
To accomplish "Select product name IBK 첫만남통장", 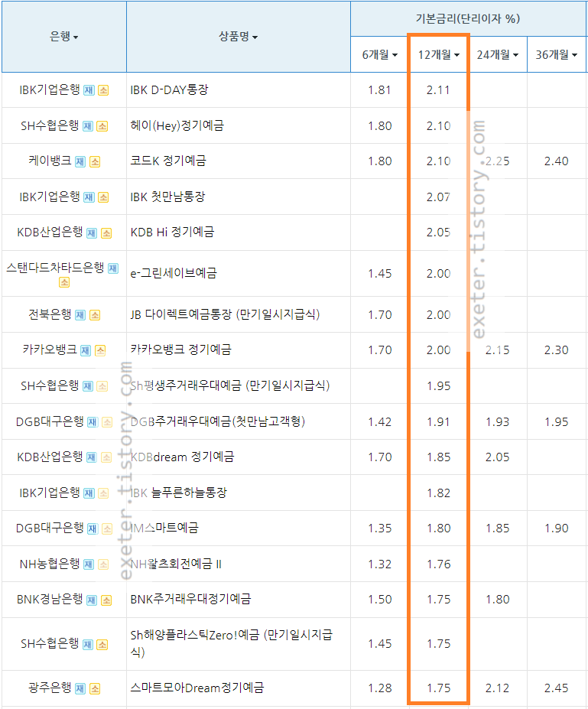I will (167, 197).
